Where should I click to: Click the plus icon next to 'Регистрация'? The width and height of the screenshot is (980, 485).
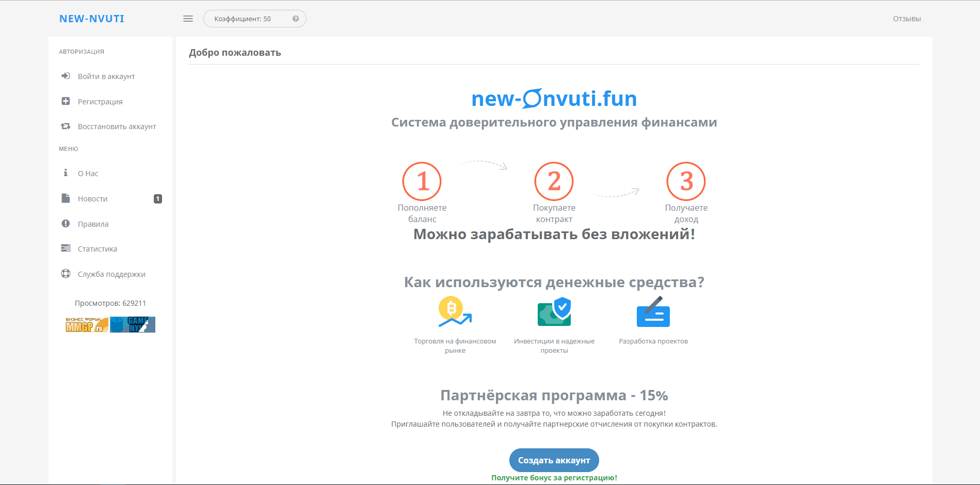point(66,101)
